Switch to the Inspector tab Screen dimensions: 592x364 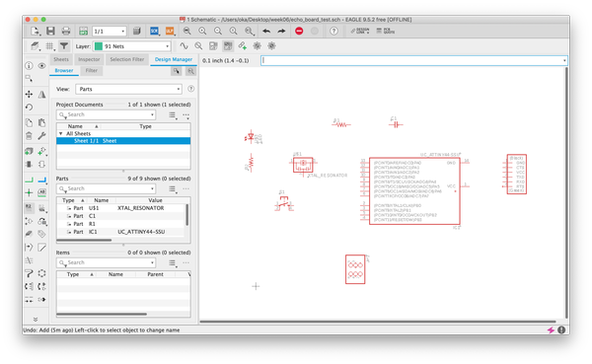89,59
